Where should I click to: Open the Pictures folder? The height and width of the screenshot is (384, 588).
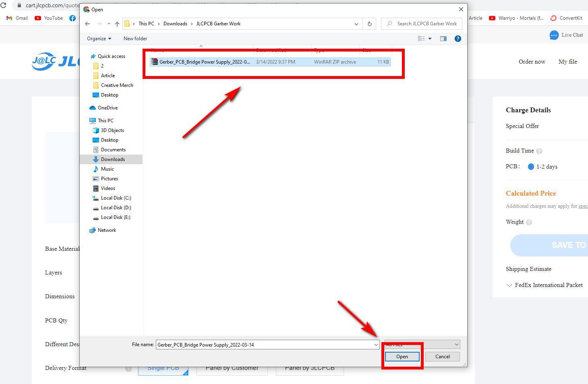(105, 179)
